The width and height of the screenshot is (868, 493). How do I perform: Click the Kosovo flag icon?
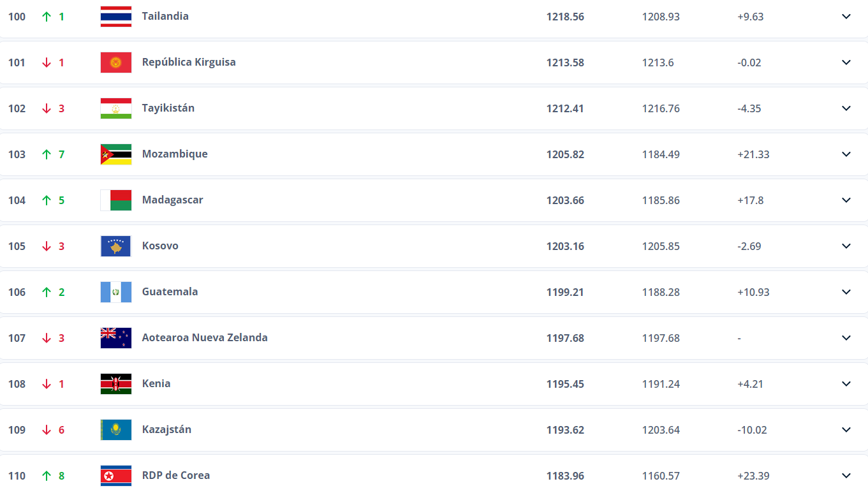(x=116, y=246)
